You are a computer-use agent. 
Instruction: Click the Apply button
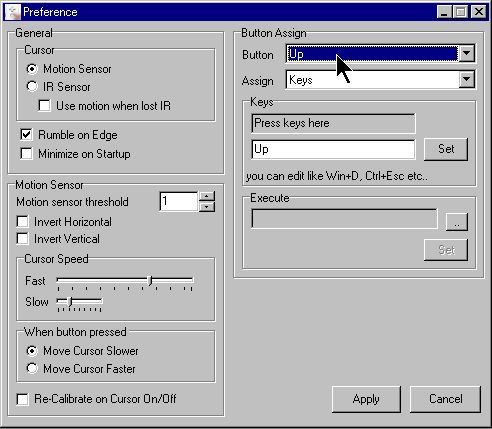(366, 399)
